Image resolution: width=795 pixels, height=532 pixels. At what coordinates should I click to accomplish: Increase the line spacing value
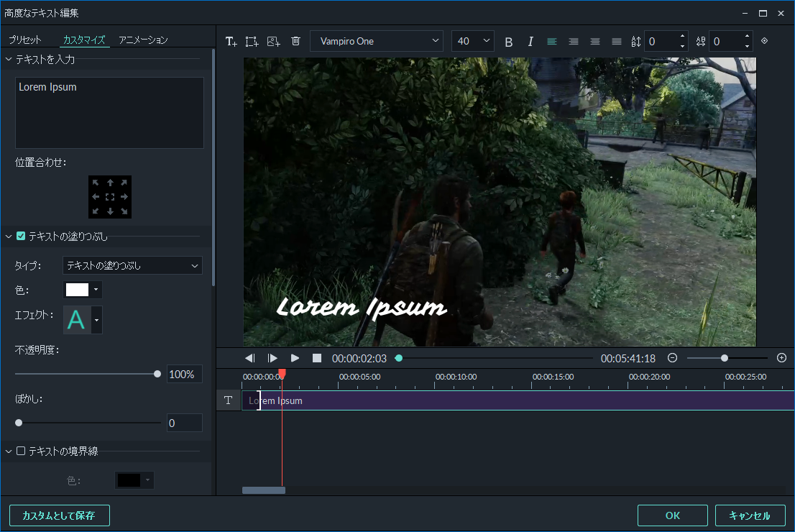[x=682, y=37]
